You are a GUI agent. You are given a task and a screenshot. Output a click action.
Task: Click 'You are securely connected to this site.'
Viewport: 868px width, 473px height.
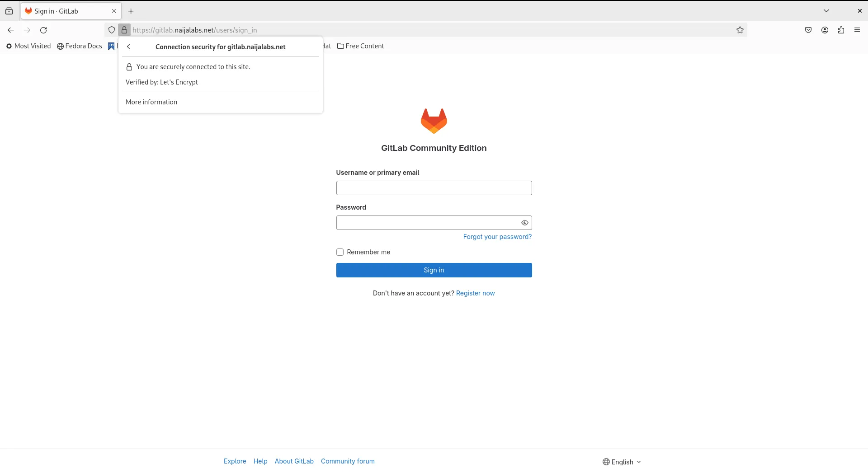(193, 67)
